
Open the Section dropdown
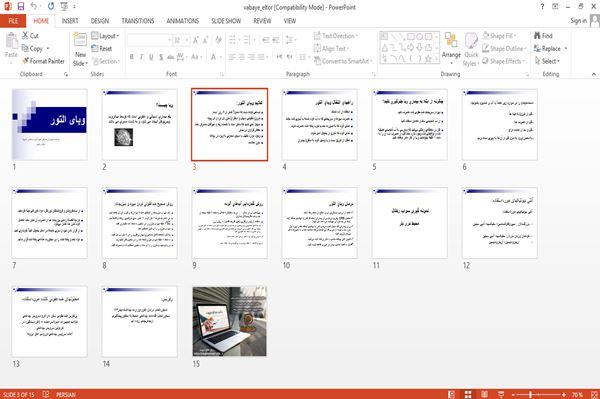[x=106, y=61]
